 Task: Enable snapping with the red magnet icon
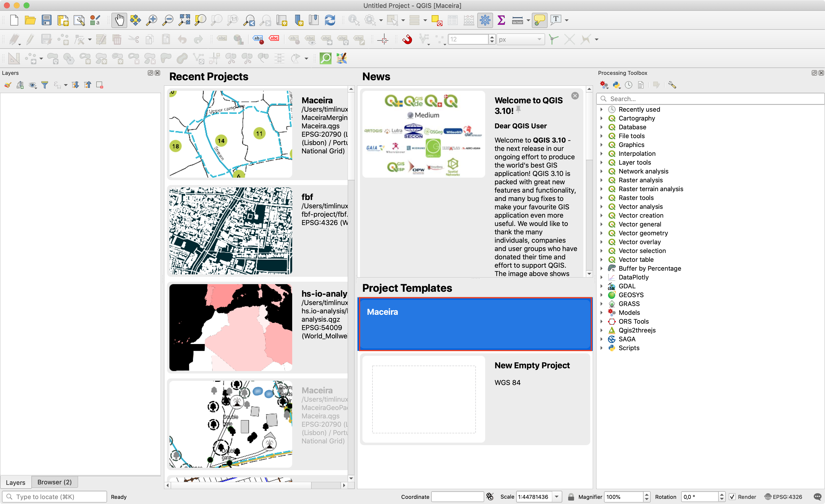pyautogui.click(x=407, y=40)
